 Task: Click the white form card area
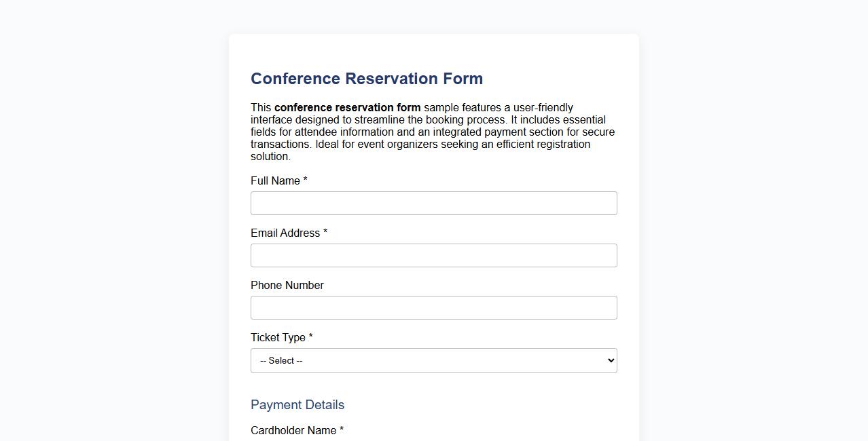point(433,47)
